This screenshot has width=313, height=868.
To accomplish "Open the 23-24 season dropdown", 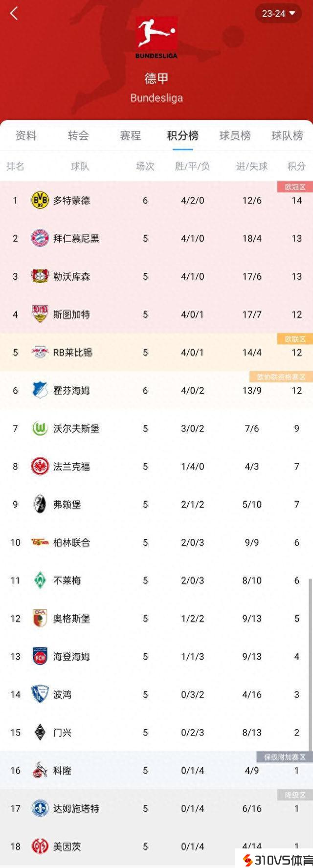I will [x=278, y=14].
